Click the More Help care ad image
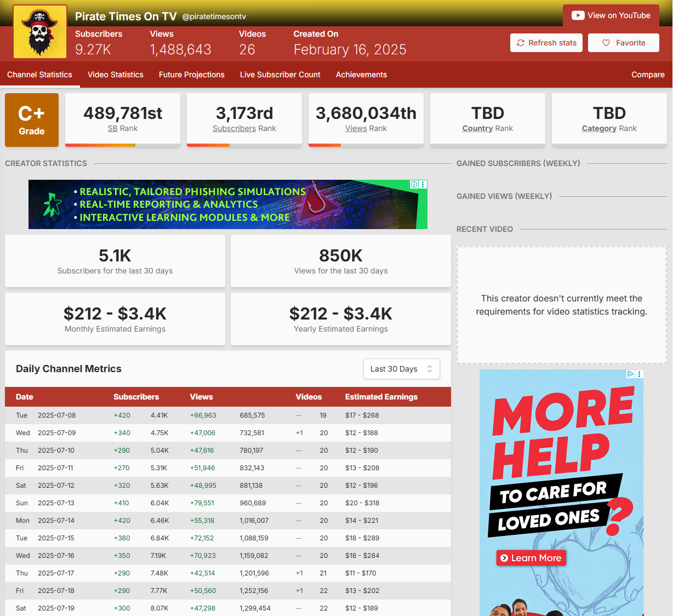This screenshot has width=673, height=616. [x=562, y=492]
